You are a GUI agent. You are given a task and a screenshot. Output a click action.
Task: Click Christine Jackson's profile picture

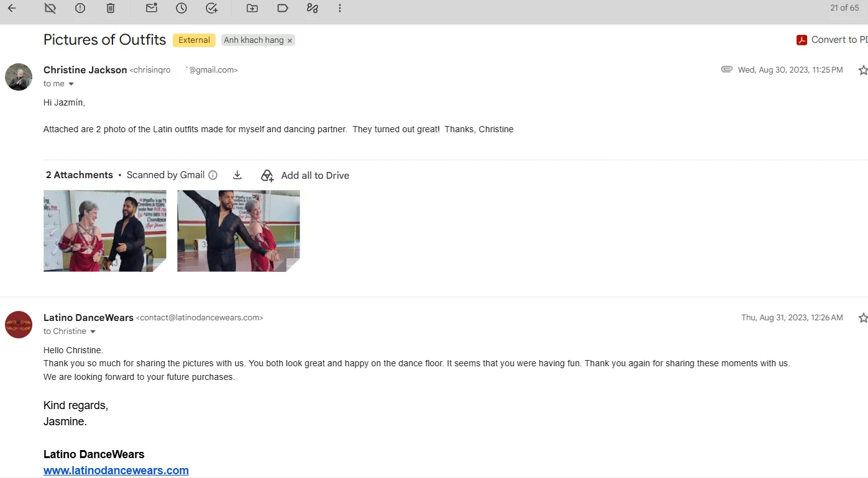coord(19,77)
